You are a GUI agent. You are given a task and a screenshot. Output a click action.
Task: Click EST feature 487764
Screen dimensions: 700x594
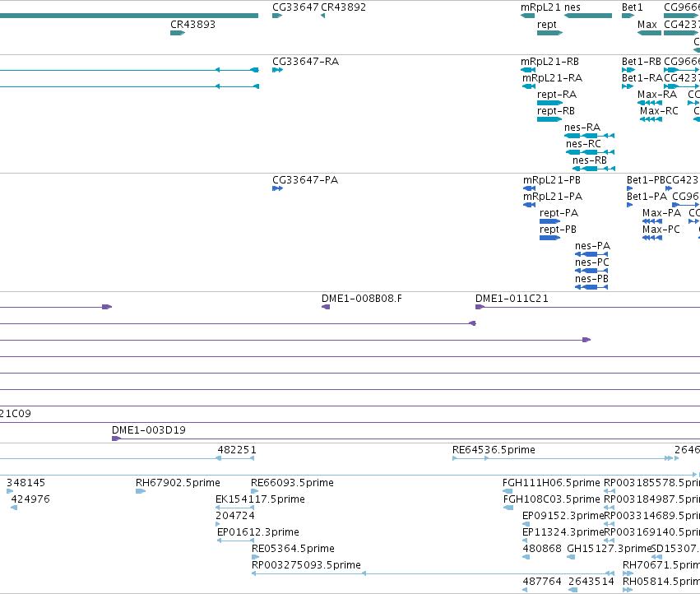525,590
